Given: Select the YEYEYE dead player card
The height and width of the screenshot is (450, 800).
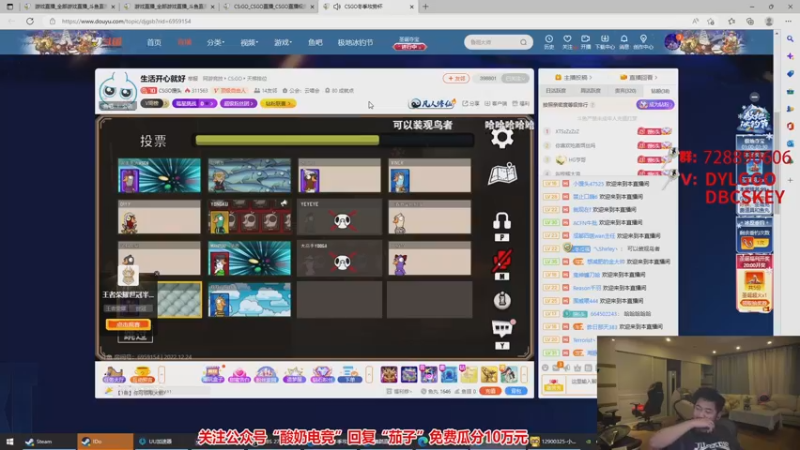Looking at the screenshot, I should (x=339, y=217).
